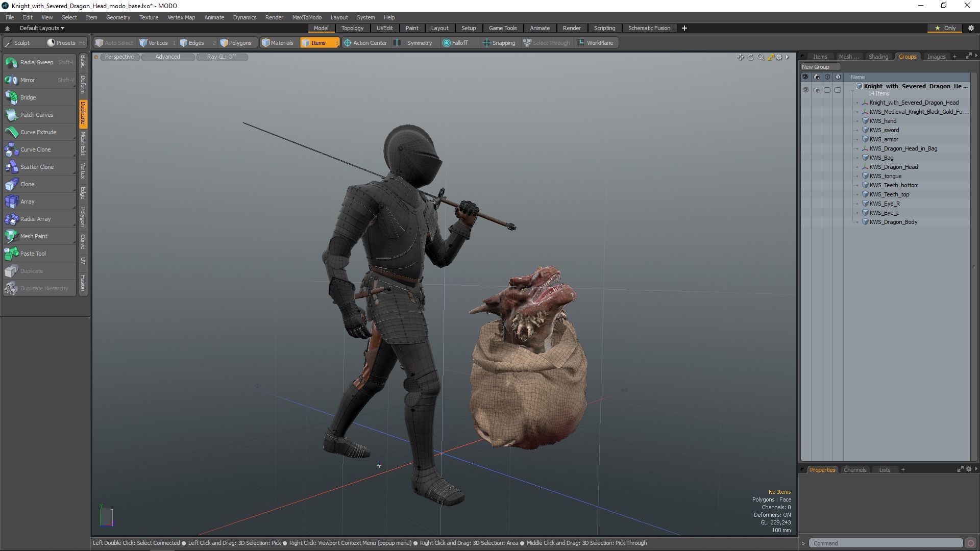The height and width of the screenshot is (551, 980).
Task: Select the KWS_Dragon_Body item
Action: click(893, 222)
